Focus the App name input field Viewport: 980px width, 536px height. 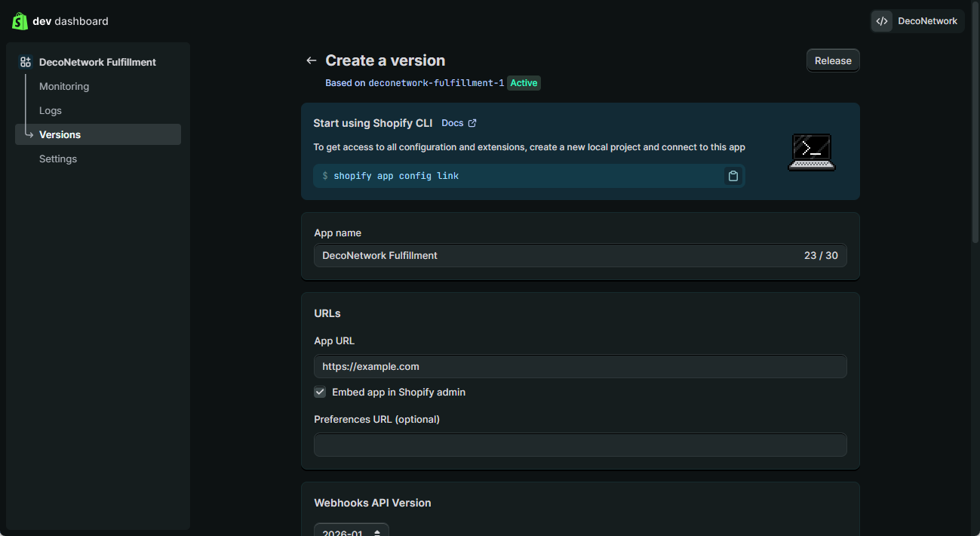point(580,255)
